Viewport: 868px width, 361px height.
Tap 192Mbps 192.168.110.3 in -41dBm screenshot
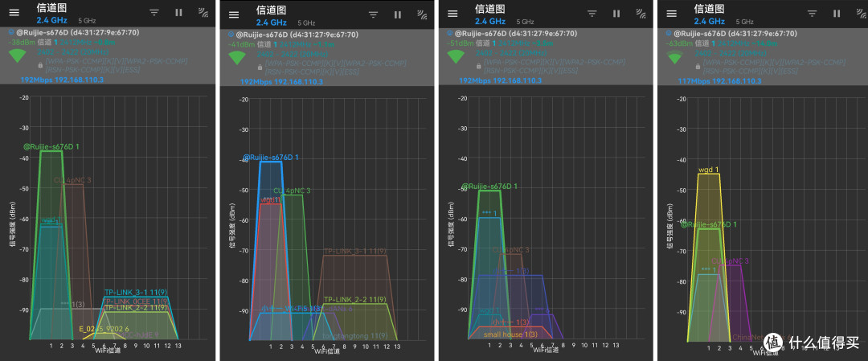pyautogui.click(x=281, y=81)
